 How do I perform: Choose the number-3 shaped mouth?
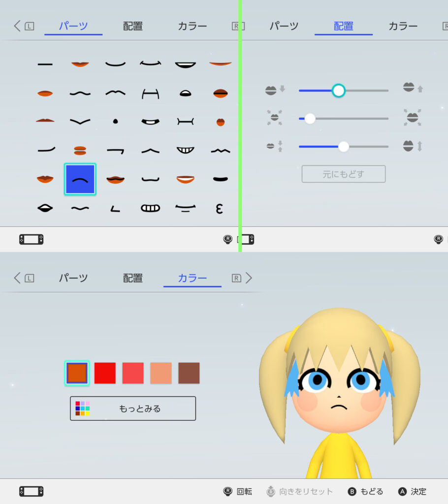220,208
